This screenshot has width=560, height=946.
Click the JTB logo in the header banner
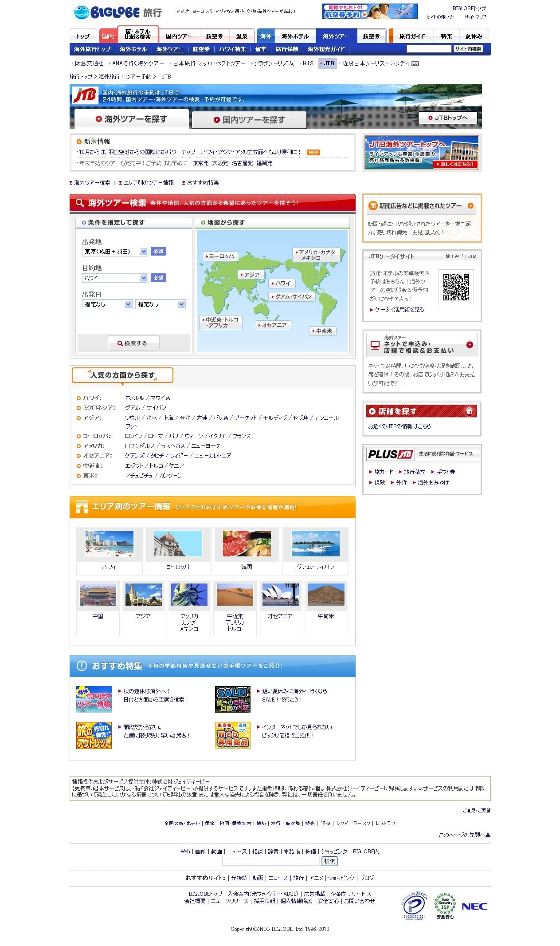[x=85, y=95]
